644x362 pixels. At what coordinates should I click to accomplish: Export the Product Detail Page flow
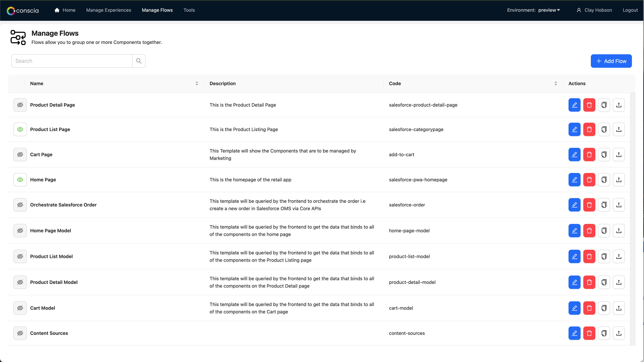[x=619, y=105]
